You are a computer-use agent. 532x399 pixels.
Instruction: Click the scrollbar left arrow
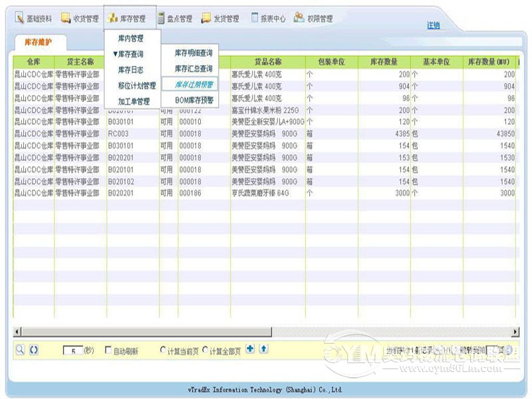[17, 331]
